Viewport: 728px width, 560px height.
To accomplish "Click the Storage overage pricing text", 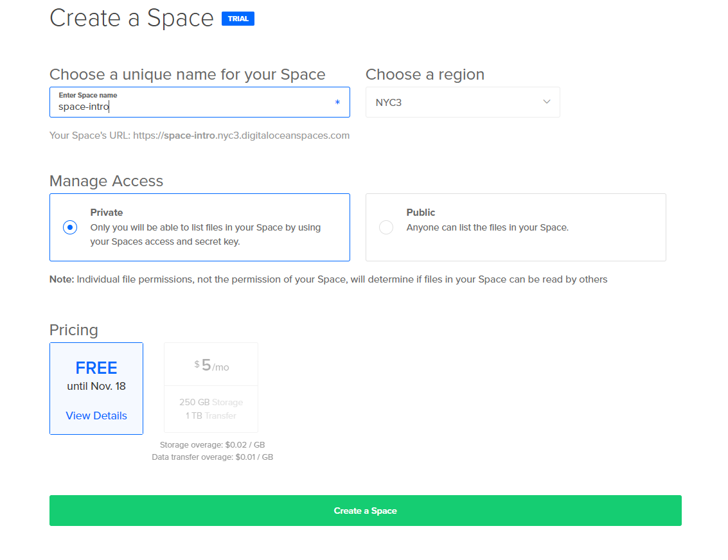I will pyautogui.click(x=212, y=444).
